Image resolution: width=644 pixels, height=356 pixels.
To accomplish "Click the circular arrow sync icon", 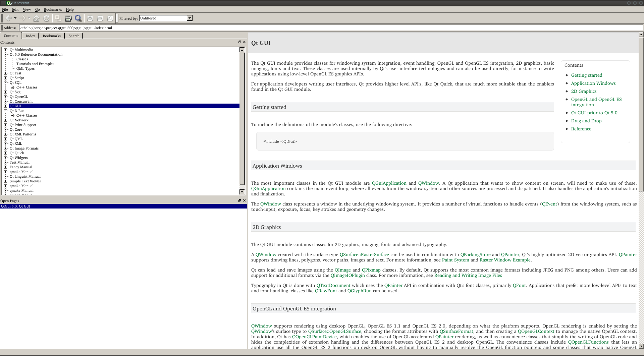I will click(x=47, y=18).
